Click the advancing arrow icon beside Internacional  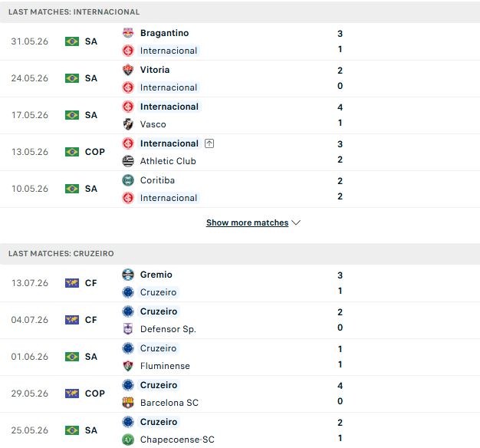click(x=209, y=143)
